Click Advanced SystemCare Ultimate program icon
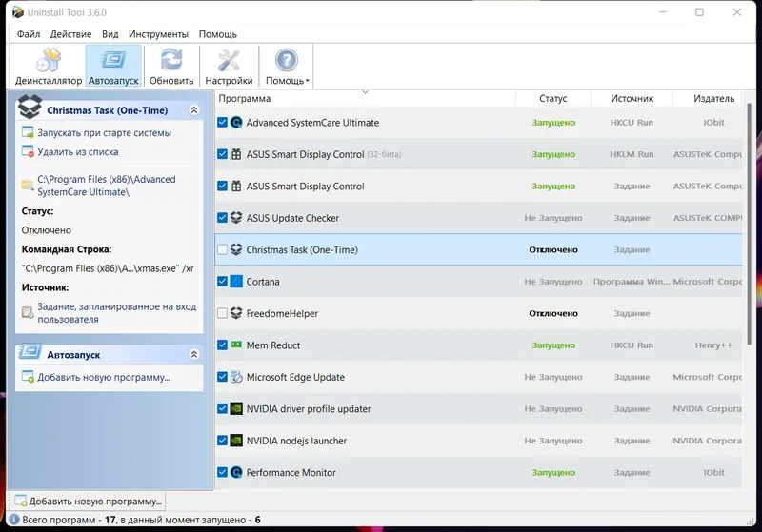762x532 pixels. [x=236, y=123]
